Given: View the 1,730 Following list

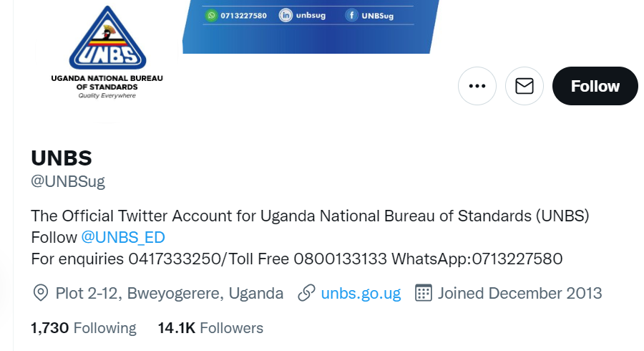Looking at the screenshot, I should [84, 328].
